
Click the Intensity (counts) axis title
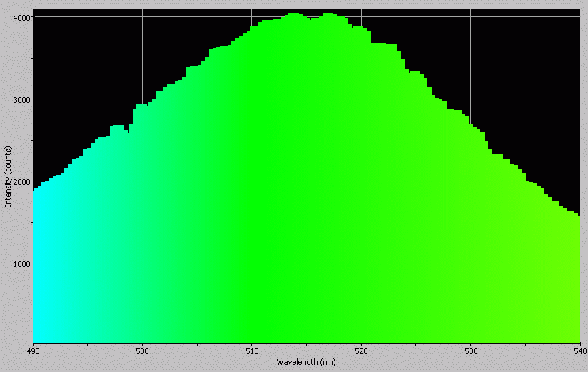(8, 177)
